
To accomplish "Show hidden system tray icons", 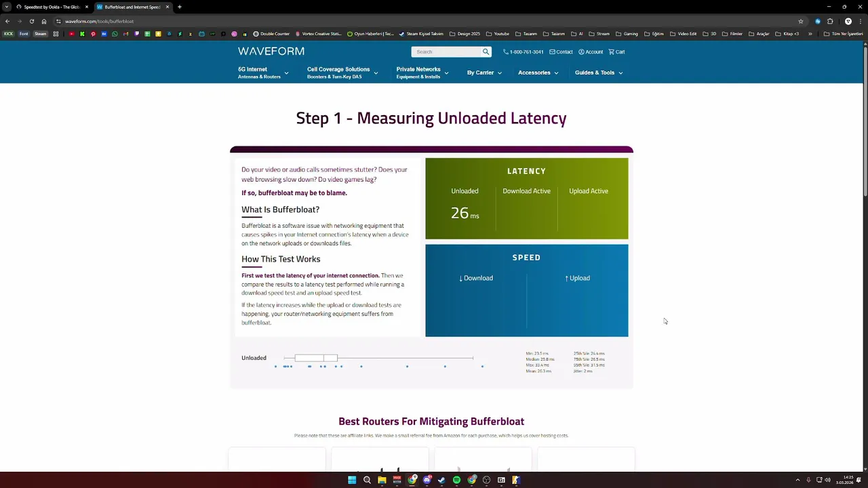I will tap(797, 480).
